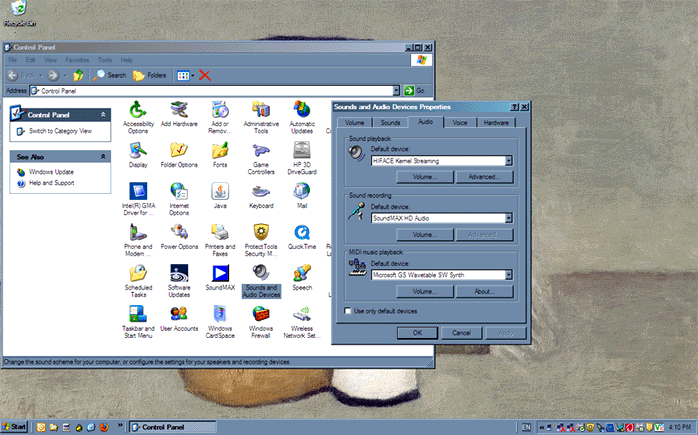Click the Search toolbar button
Screen dimensions: 698x435
[x=110, y=76]
